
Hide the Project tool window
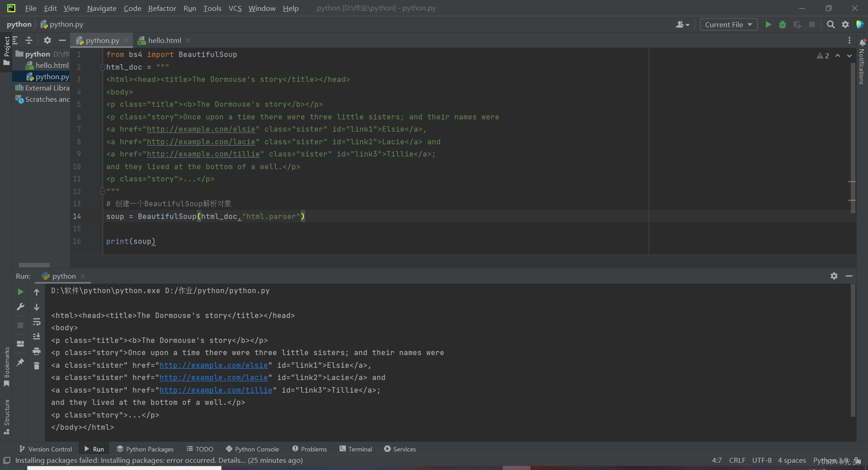point(62,40)
